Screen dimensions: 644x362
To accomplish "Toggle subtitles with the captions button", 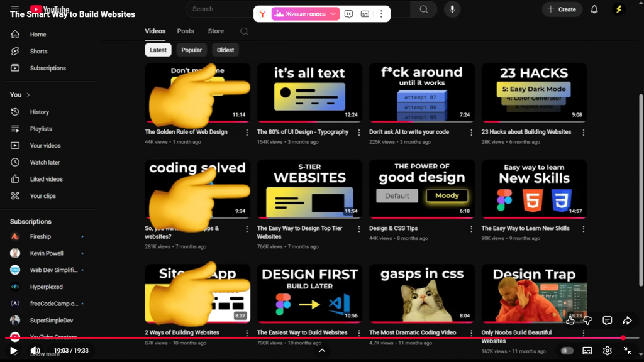I will tap(587, 351).
